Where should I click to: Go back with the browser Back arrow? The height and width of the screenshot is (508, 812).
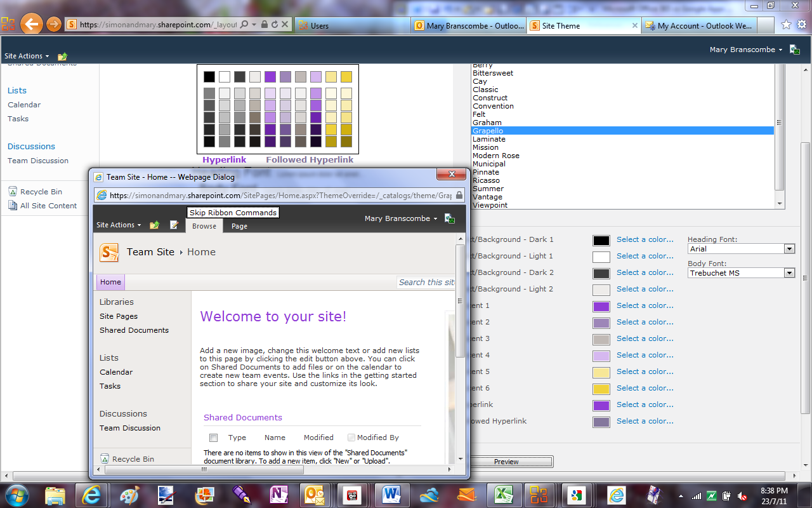(x=31, y=25)
